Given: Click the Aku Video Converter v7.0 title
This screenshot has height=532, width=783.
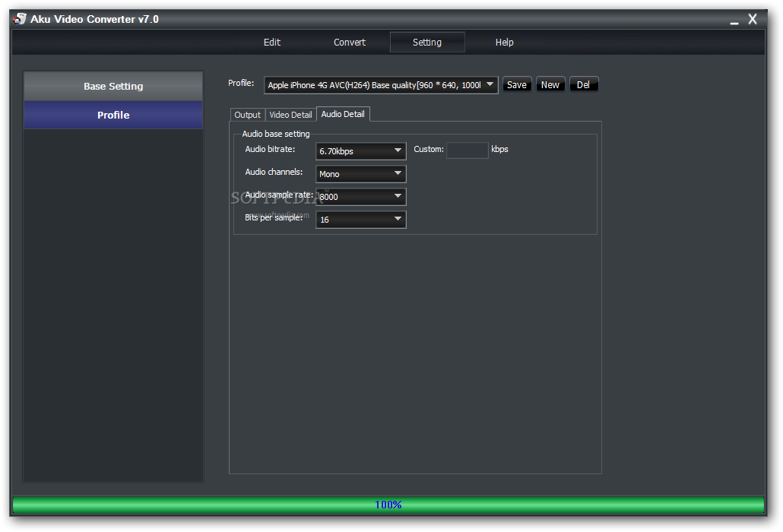Looking at the screenshot, I should 94,19.
